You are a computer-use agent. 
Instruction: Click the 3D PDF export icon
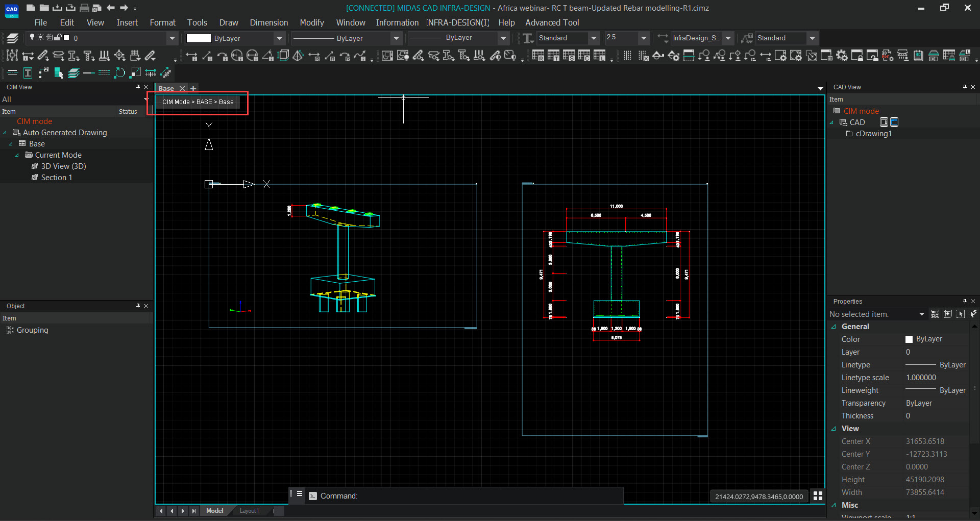point(888,56)
